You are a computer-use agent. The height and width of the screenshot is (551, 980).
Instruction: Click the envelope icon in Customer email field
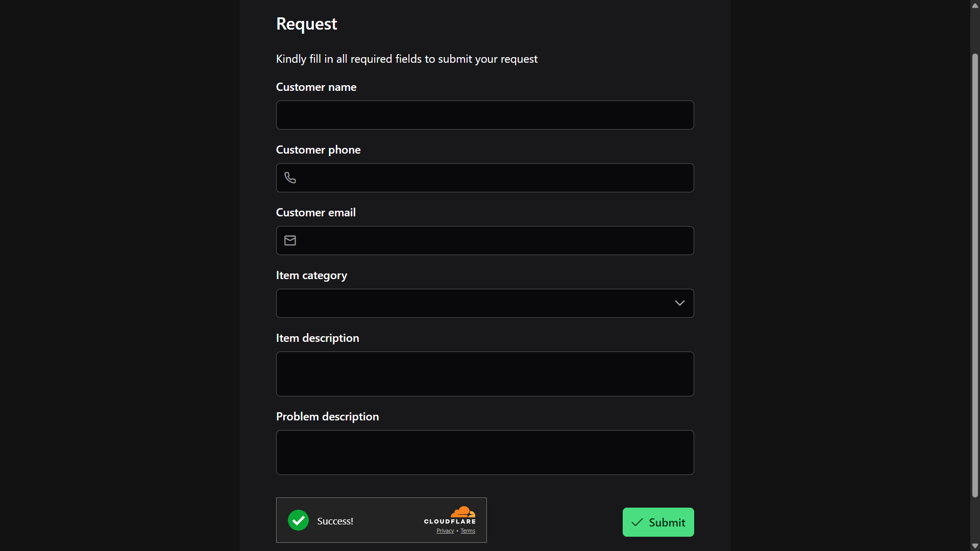click(x=290, y=240)
